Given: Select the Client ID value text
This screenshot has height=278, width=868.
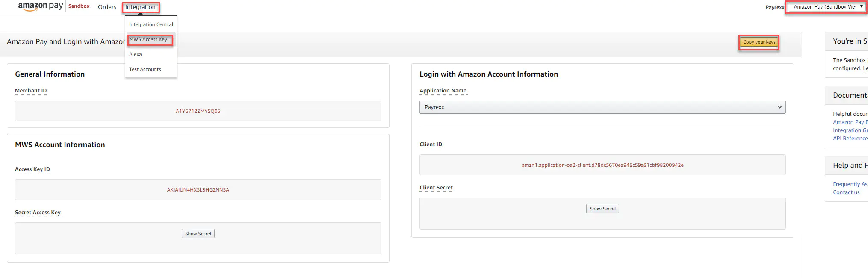Looking at the screenshot, I should 602,165.
